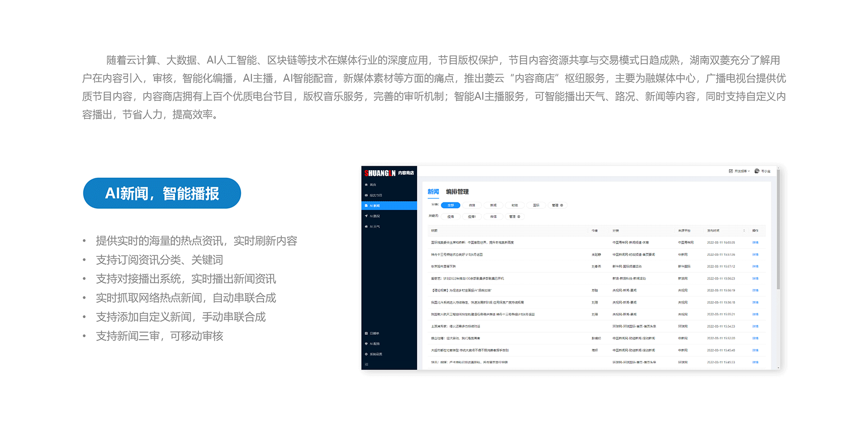Select the 微信 keyword filter pill

click(493, 217)
